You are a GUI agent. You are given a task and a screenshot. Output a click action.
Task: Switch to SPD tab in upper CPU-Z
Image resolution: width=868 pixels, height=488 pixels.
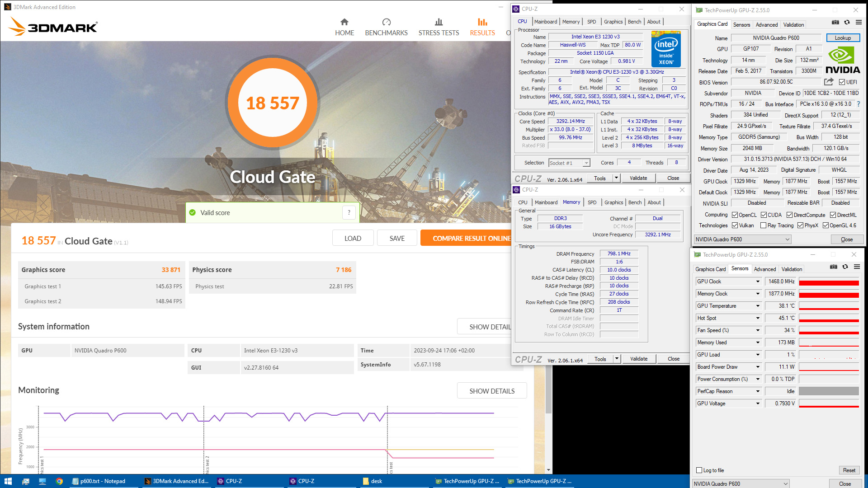(591, 22)
